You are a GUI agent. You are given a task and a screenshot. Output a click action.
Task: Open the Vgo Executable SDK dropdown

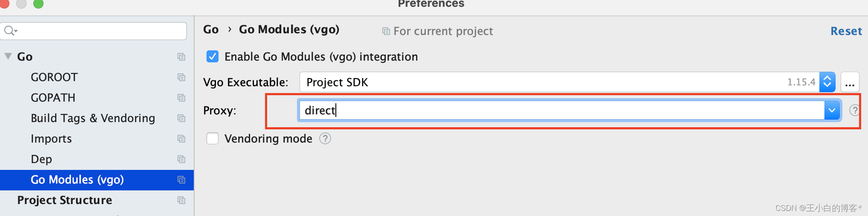coord(827,82)
